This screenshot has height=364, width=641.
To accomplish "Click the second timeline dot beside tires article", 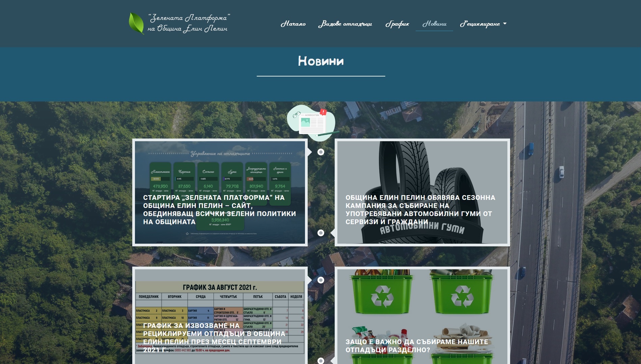I will [x=321, y=233].
